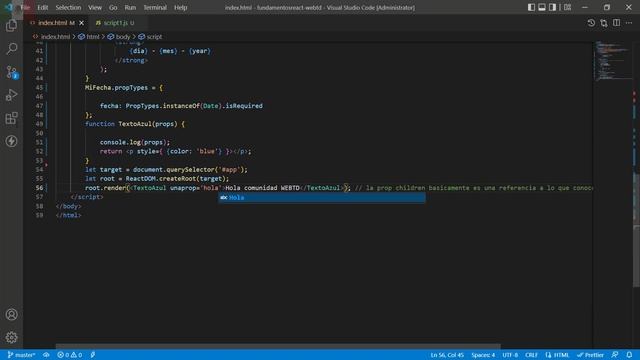Click the sync changes cloud icon in status bar
The width and height of the screenshot is (640, 360).
point(46,355)
